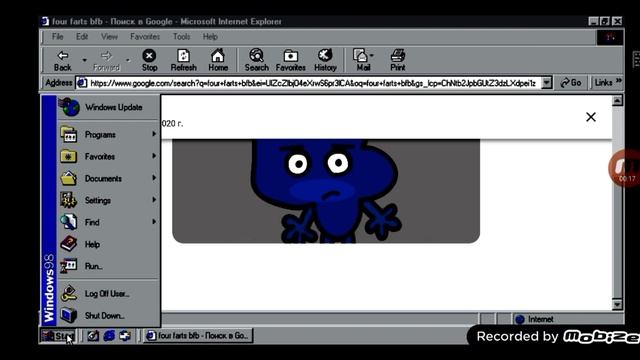Open the Mail toolbar button

pyautogui.click(x=363, y=60)
